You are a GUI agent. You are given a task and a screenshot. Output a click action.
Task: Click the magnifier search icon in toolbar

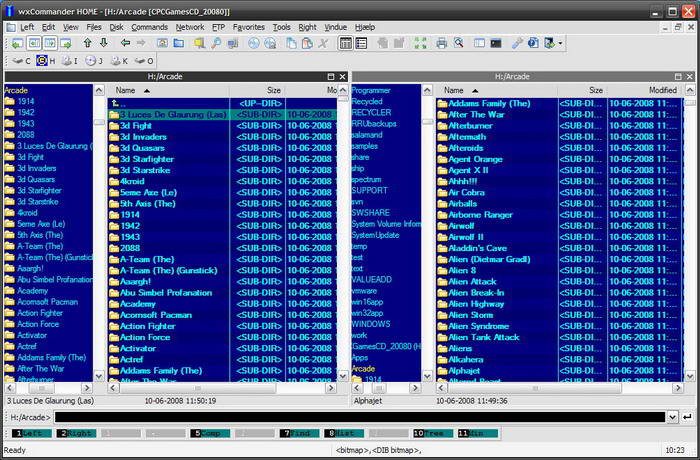tap(217, 43)
